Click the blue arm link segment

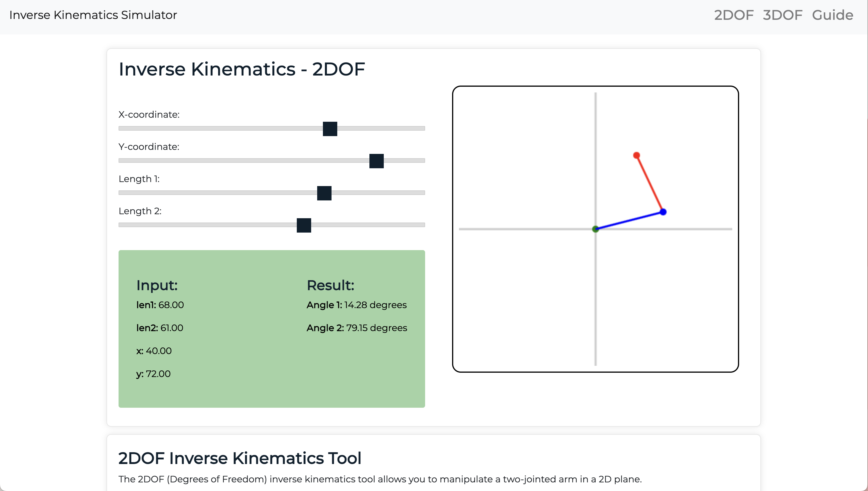click(x=629, y=221)
